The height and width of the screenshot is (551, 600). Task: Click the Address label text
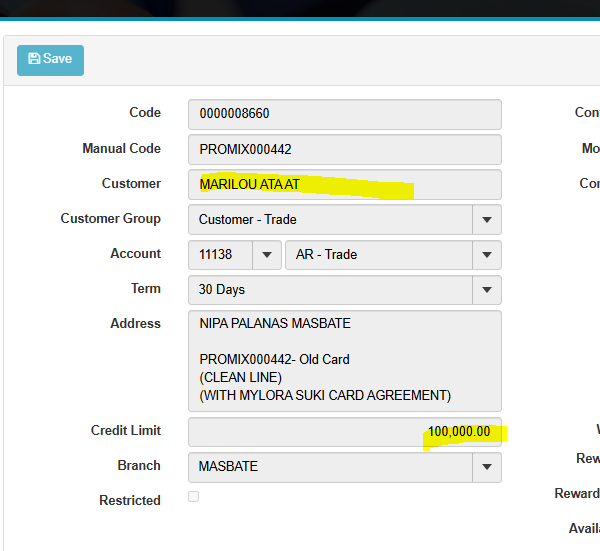135,323
